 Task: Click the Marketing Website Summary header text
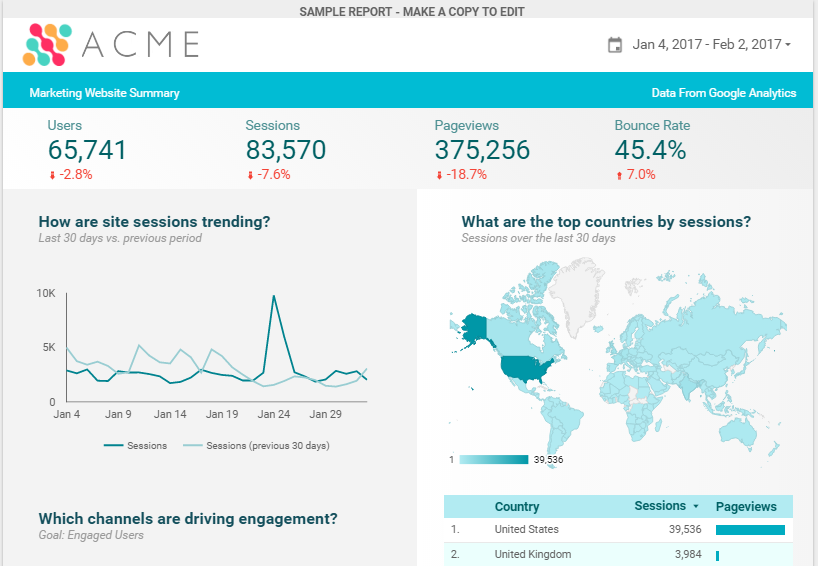click(x=104, y=93)
